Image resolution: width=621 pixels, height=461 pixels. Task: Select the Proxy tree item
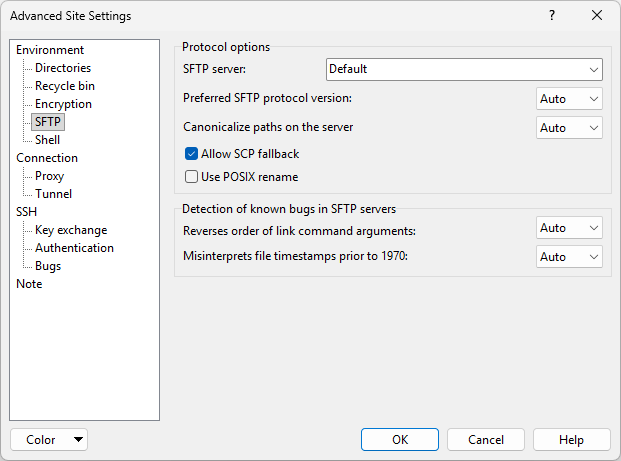tap(49, 176)
